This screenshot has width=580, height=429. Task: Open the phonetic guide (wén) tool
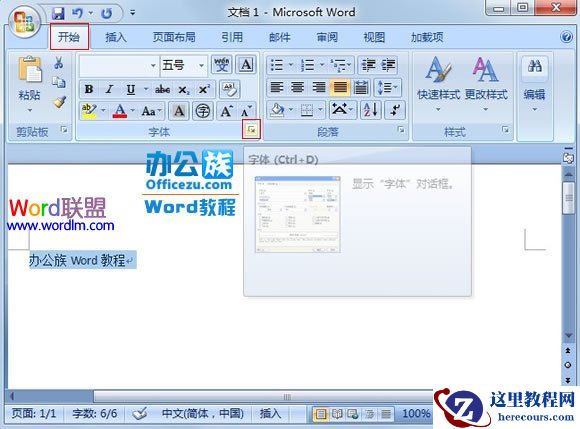[221, 65]
